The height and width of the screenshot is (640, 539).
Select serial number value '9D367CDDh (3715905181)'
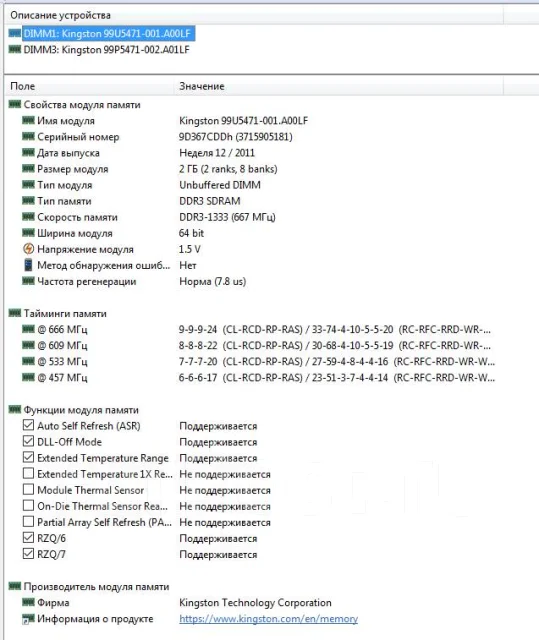tap(235, 137)
